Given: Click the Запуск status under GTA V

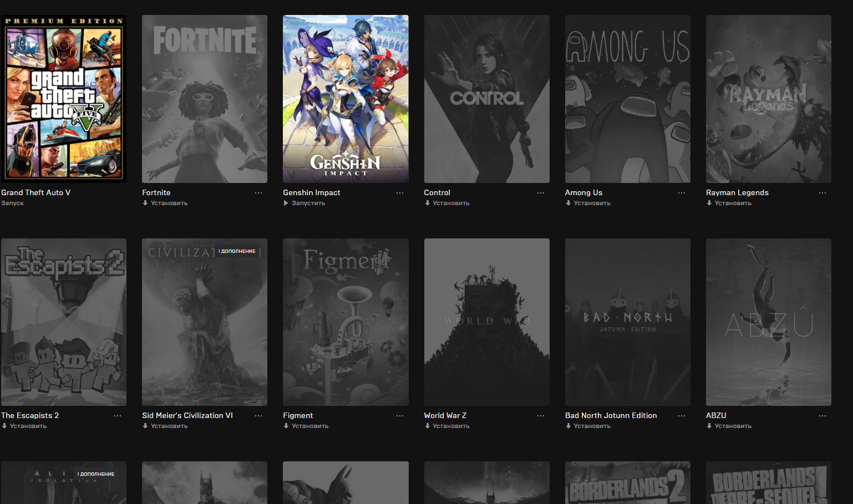Looking at the screenshot, I should coord(12,203).
